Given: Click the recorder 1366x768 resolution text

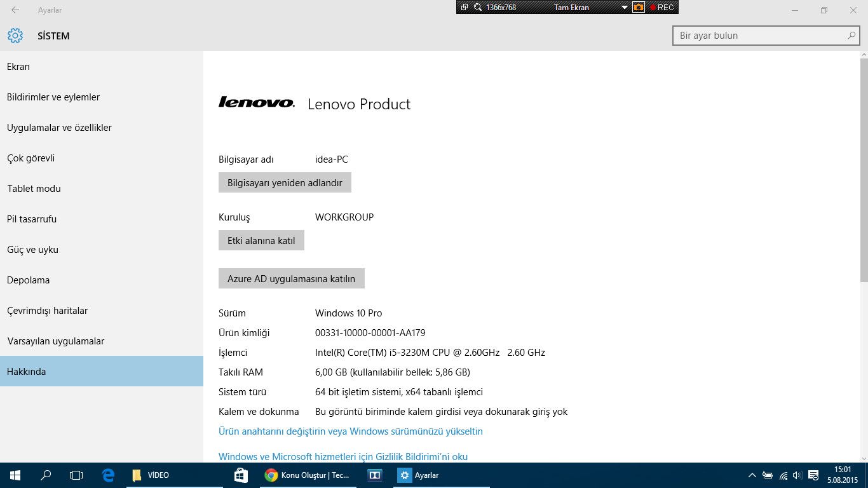Looking at the screenshot, I should (x=501, y=8).
